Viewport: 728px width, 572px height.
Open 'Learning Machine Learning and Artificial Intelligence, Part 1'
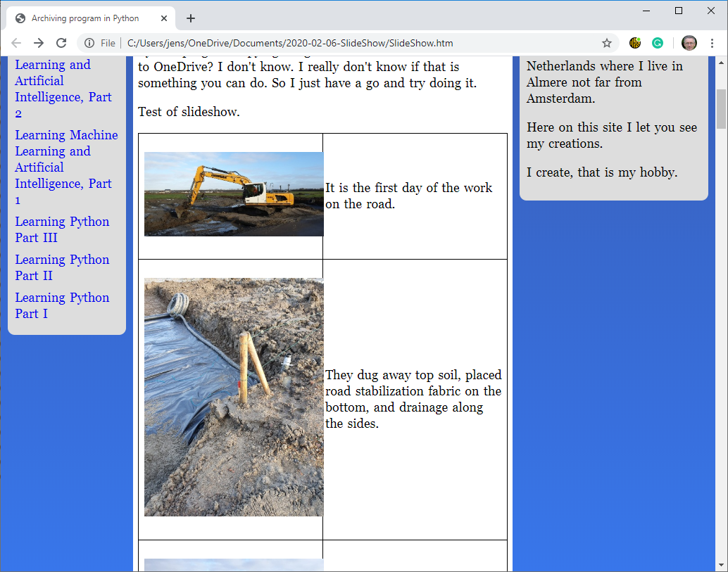(66, 167)
